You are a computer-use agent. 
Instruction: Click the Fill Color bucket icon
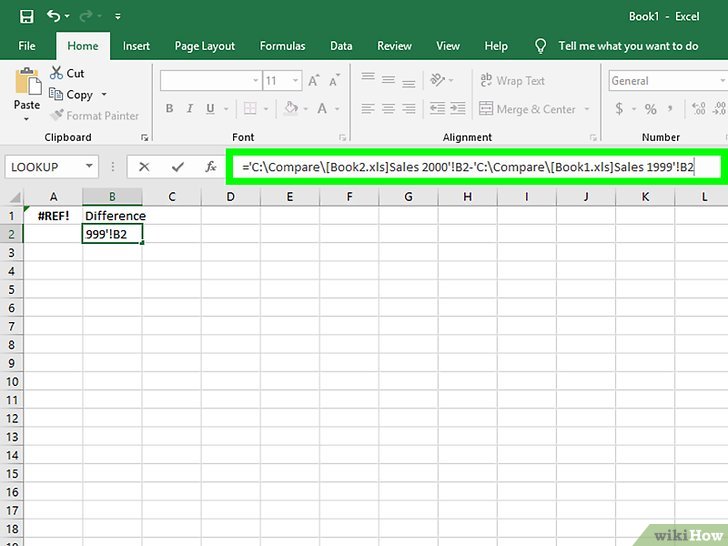[291, 109]
